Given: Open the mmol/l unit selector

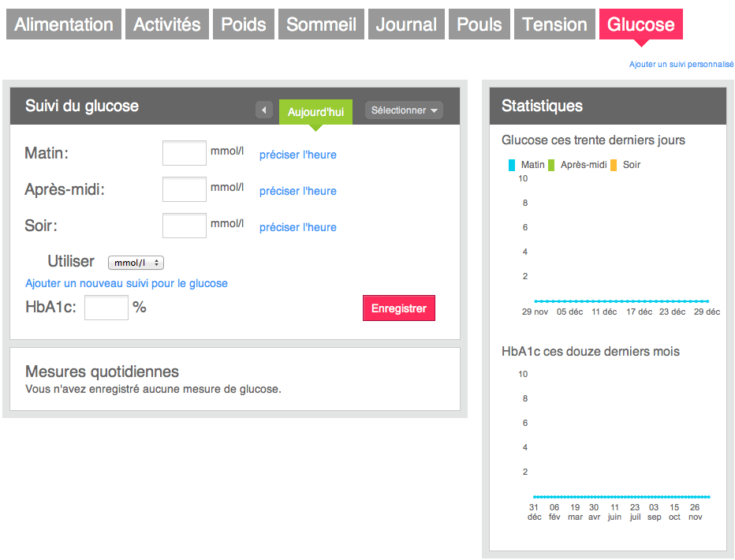Looking at the screenshot, I should 136,263.
